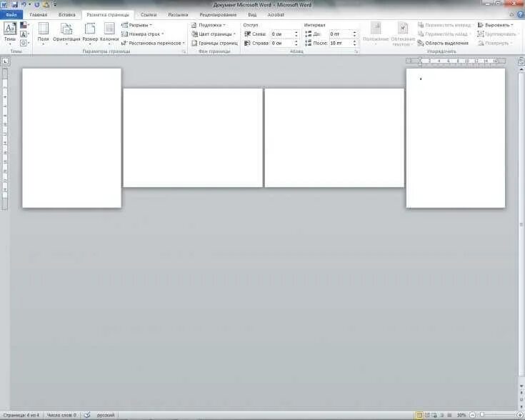Click Границы страниц page borders button
The height and width of the screenshot is (420, 525).
click(214, 43)
